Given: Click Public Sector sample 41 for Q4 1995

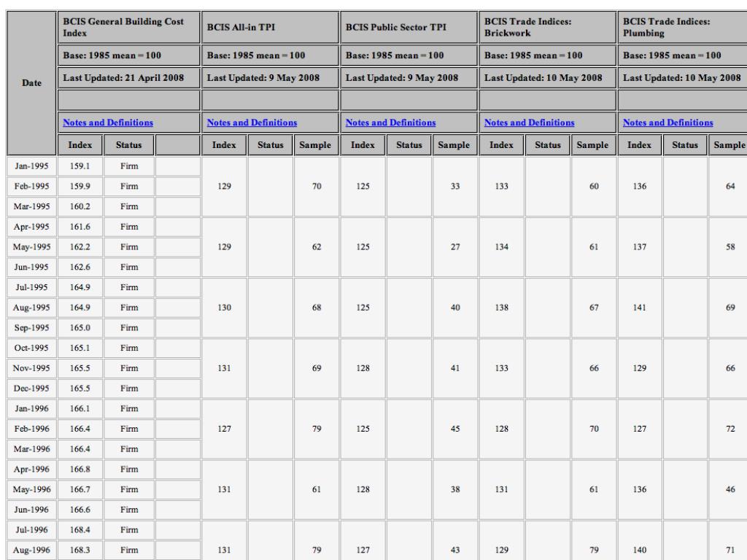Looking at the screenshot, I should (455, 368).
